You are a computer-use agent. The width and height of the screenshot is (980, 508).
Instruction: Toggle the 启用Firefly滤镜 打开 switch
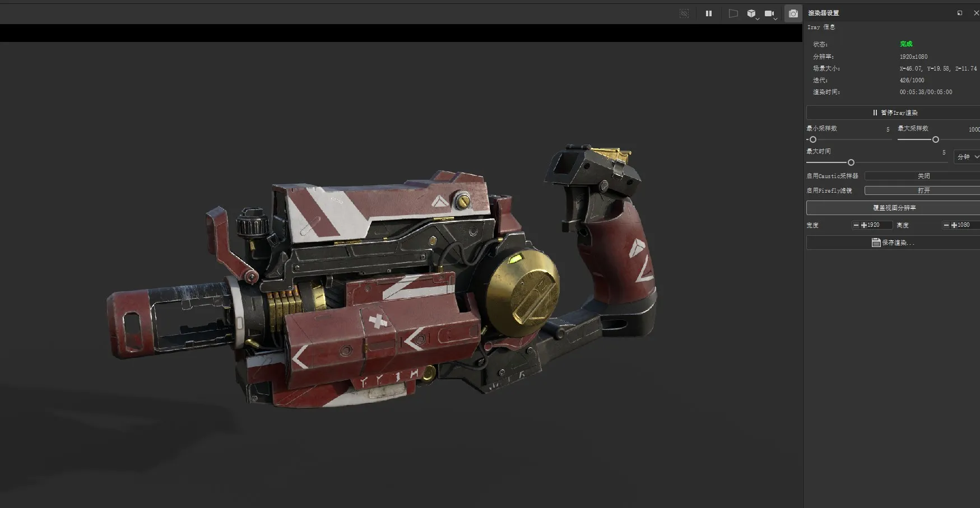click(923, 190)
